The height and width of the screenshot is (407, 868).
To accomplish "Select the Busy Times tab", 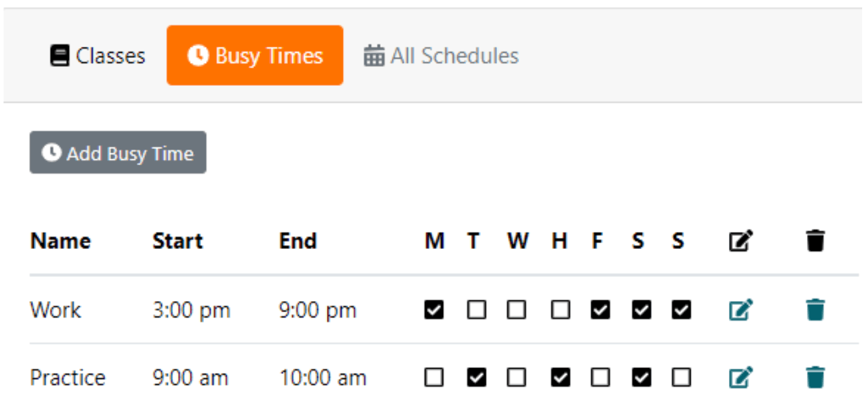I will tap(255, 55).
